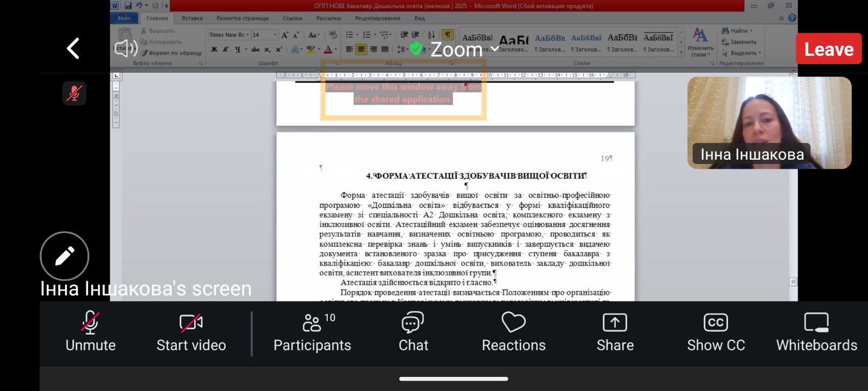Screen dimensions: 868x391
Task: Show CC closed captions
Action: pos(716,332)
